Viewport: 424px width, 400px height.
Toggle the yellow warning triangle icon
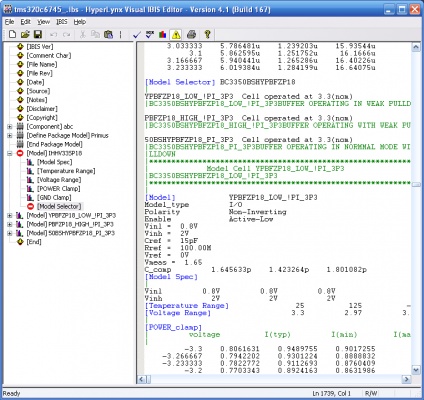(176, 34)
